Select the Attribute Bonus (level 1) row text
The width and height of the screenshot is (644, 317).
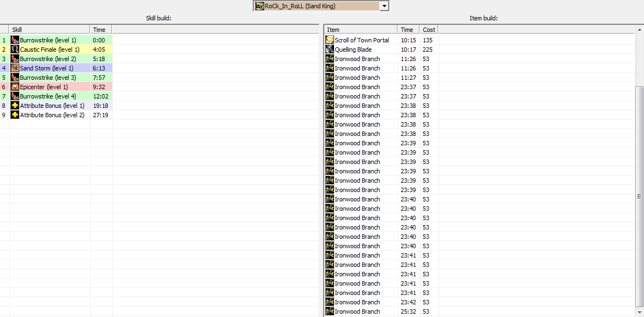52,106
